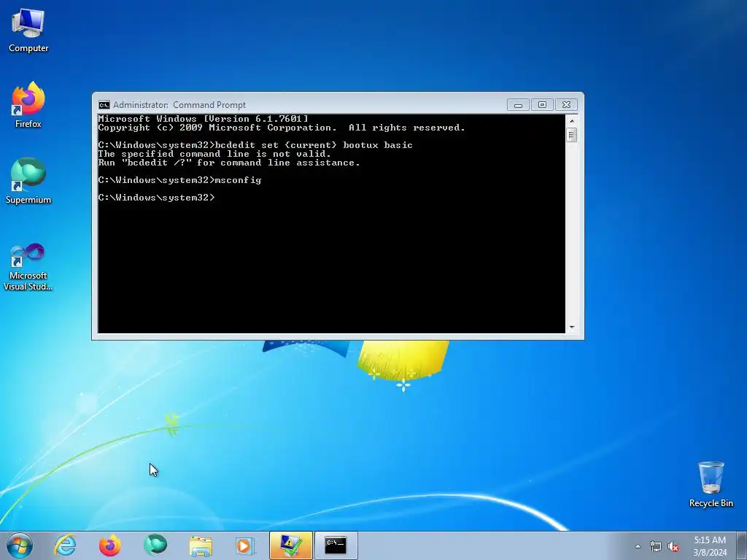The height and width of the screenshot is (560, 747).
Task: Show hidden icons in the system tray
Action: [638, 546]
